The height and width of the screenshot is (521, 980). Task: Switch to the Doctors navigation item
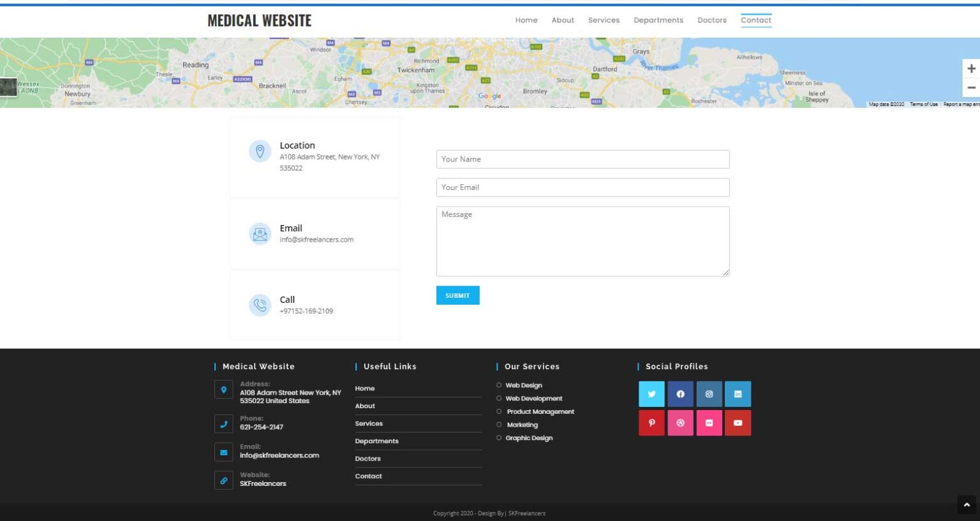coord(712,20)
